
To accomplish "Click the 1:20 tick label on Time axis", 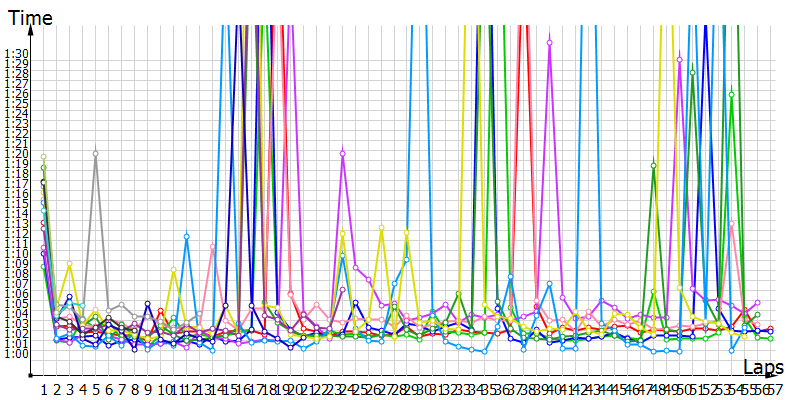I will pos(17,154).
